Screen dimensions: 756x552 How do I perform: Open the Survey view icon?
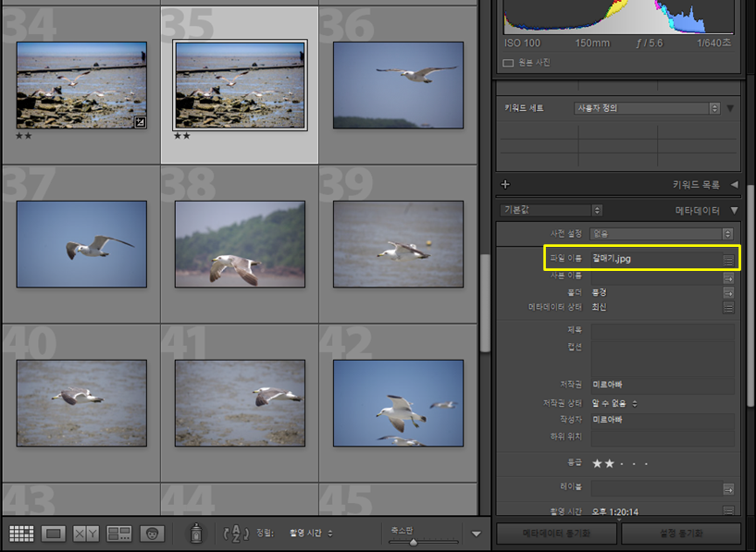[x=119, y=534]
